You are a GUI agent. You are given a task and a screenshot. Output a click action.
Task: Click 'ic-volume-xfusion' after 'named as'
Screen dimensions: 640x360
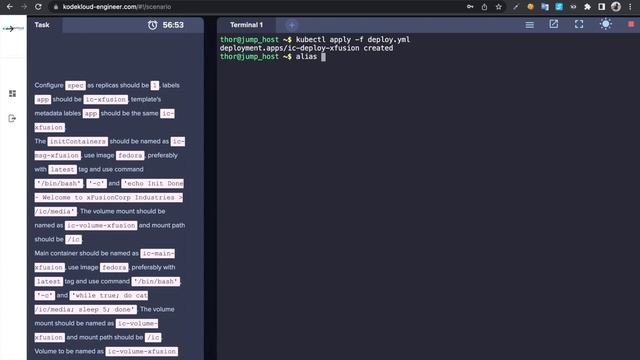(x=101, y=225)
